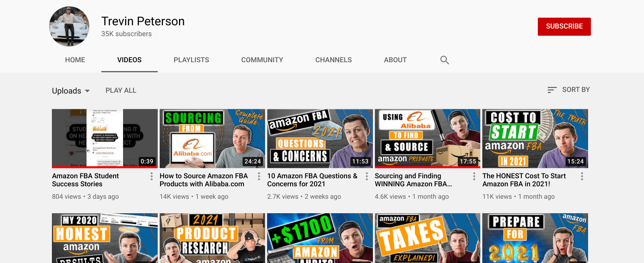Click the red SUBSCRIBE button
644x263 pixels.
(564, 27)
